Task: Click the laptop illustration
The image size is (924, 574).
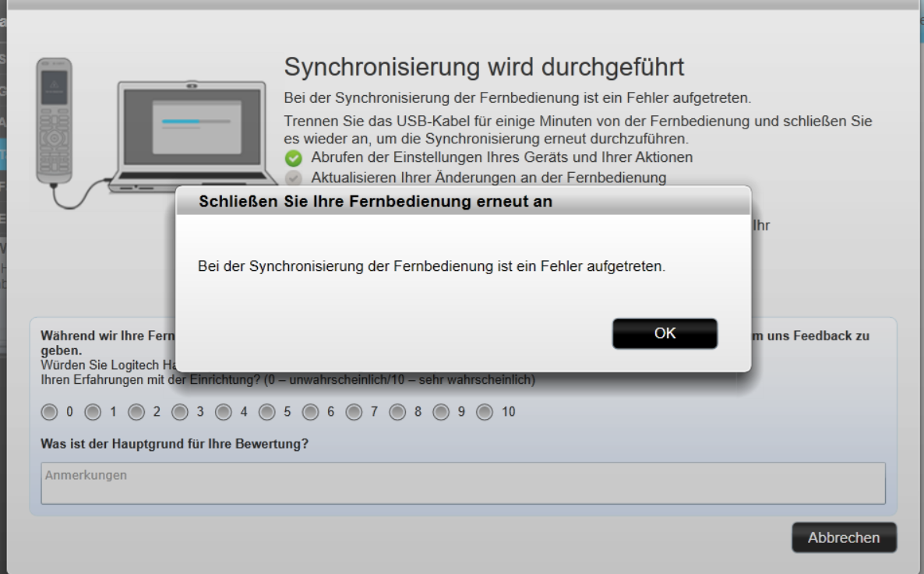Action: coord(191,132)
